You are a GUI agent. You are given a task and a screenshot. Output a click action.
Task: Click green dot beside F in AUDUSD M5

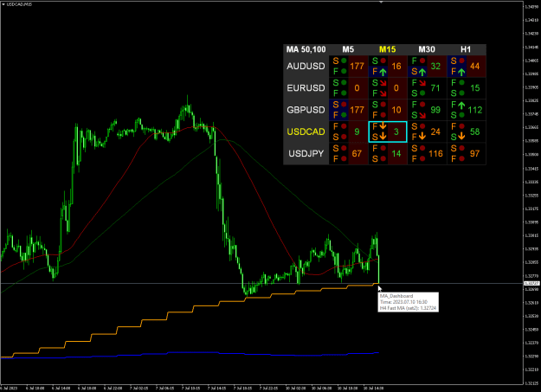pos(344,72)
